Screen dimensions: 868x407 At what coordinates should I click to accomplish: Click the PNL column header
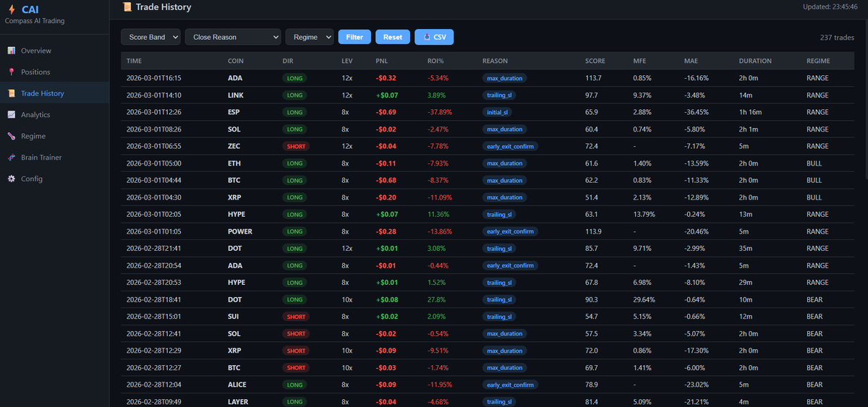(x=382, y=61)
